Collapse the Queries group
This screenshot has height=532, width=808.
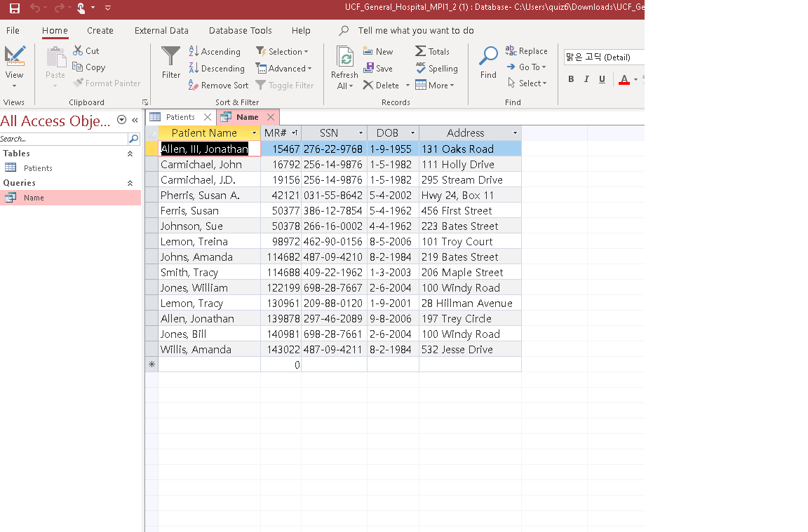pos(130,183)
